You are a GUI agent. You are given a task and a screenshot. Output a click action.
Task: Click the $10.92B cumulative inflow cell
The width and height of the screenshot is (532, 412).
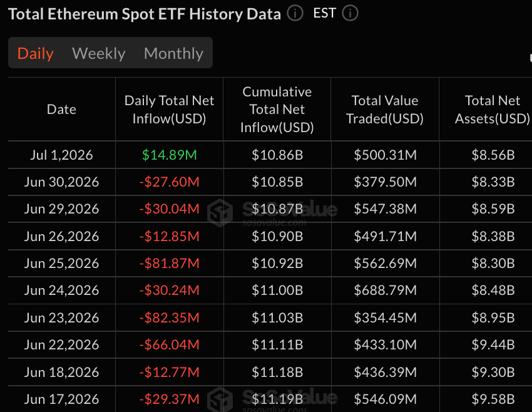(x=277, y=264)
